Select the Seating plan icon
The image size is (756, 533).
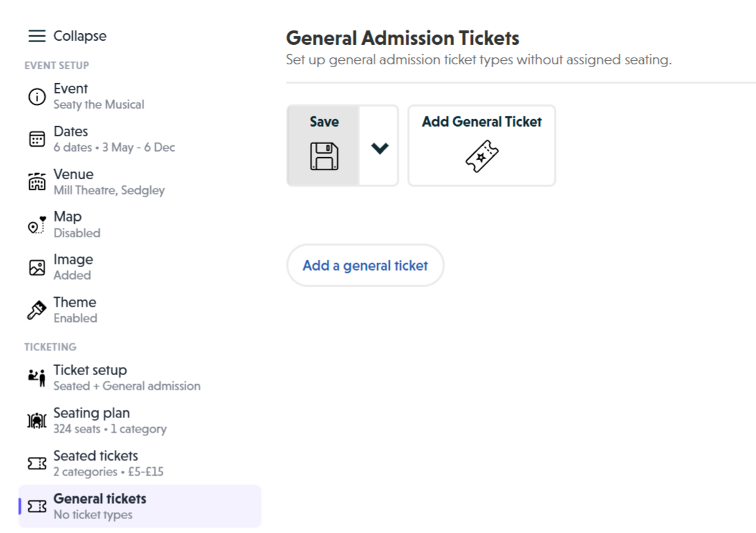[36, 421]
